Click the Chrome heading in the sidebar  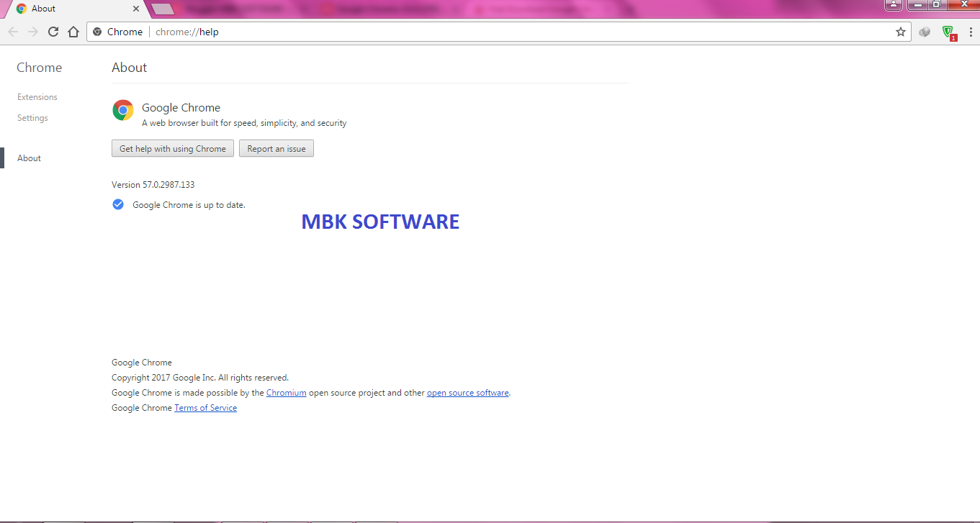click(x=39, y=68)
